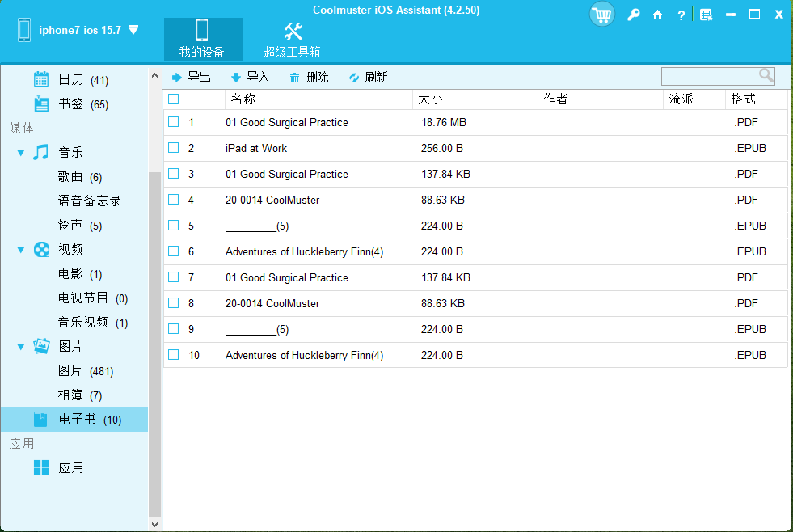Select 电视节目 (0) in sidebar
Screen dimensions: 793x532
pos(93,298)
